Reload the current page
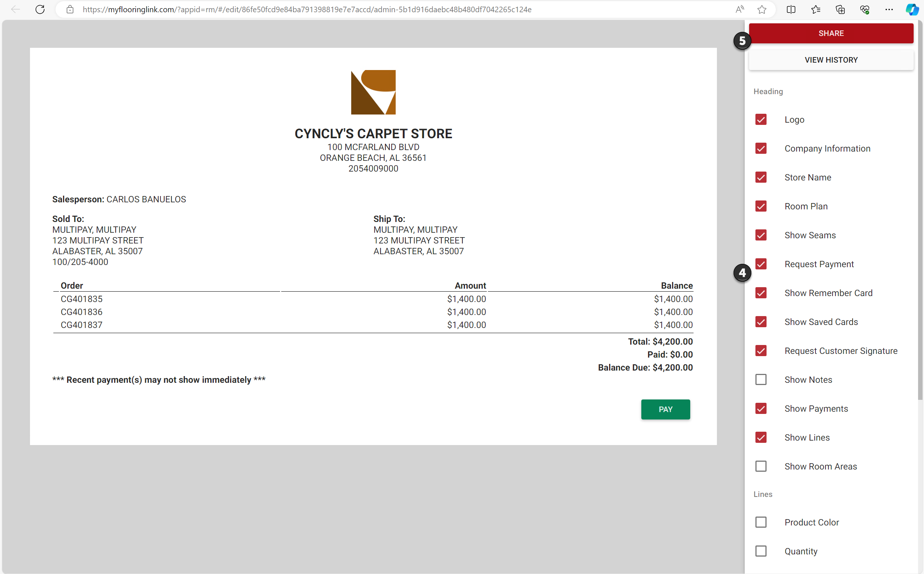Image resolution: width=924 pixels, height=574 pixels. coord(40,10)
